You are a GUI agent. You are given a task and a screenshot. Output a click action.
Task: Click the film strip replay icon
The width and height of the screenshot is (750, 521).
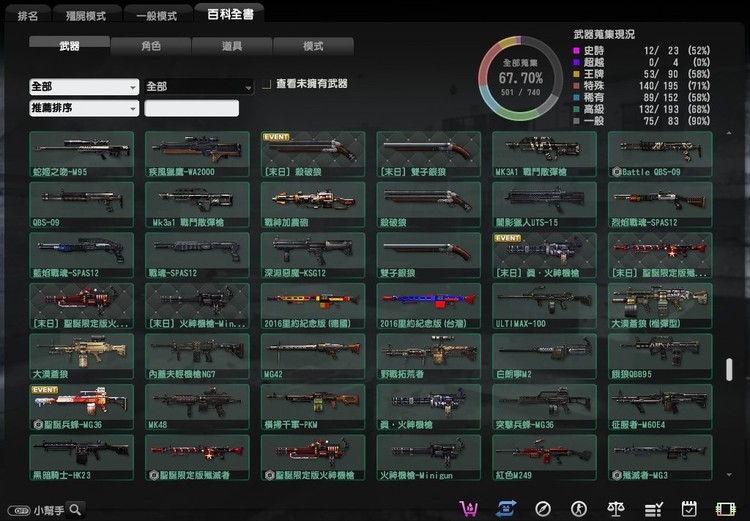725,509
